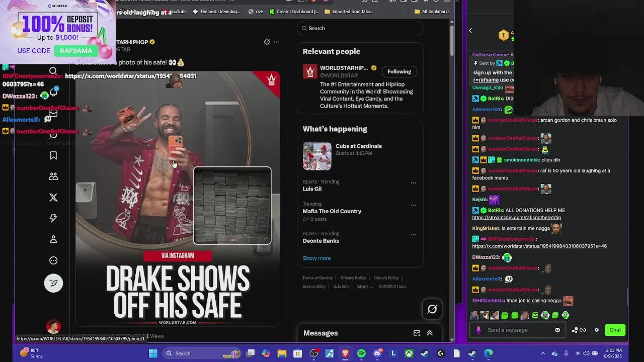Click the compose post feather button
The width and height of the screenshot is (644, 362).
pyautogui.click(x=53, y=283)
